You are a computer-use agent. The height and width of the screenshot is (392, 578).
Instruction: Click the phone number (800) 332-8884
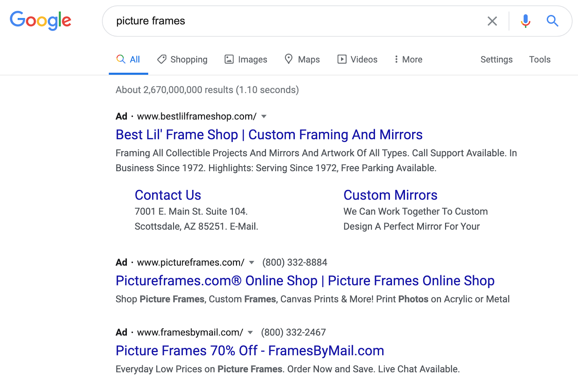point(295,262)
